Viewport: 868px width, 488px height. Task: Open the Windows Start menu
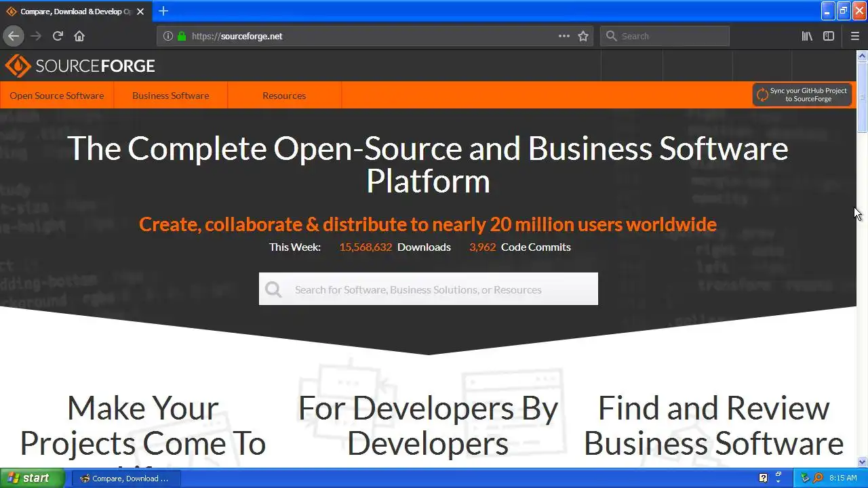32,478
